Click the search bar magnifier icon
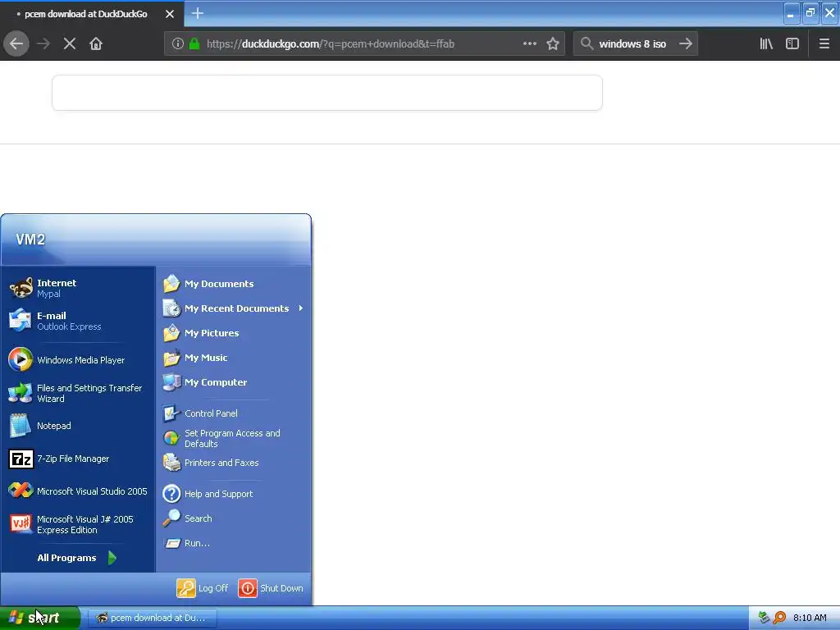 [587, 44]
